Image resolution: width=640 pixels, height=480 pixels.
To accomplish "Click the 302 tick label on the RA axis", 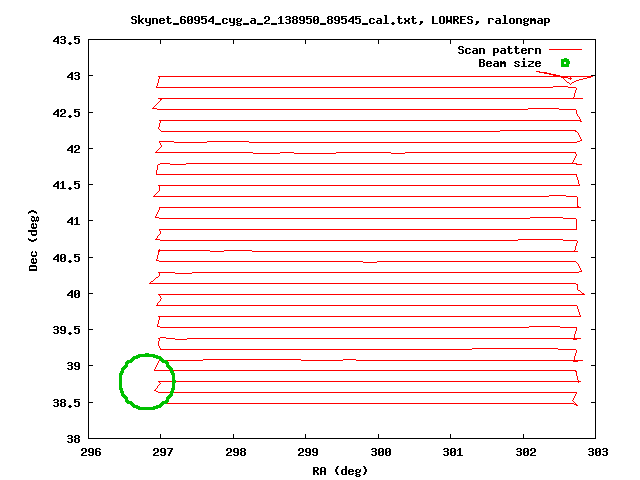I will click(x=523, y=452).
